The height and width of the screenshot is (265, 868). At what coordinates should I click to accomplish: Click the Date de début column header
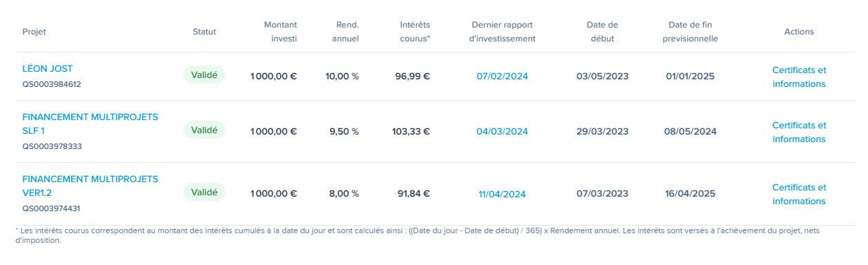point(602,32)
